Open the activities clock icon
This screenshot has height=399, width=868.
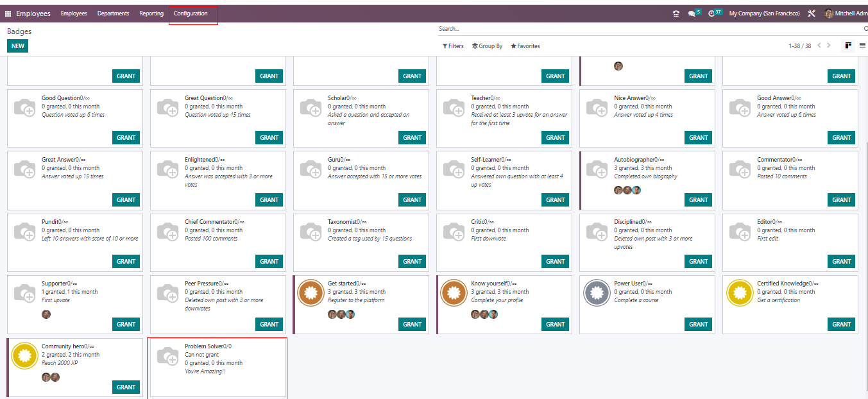tap(711, 13)
